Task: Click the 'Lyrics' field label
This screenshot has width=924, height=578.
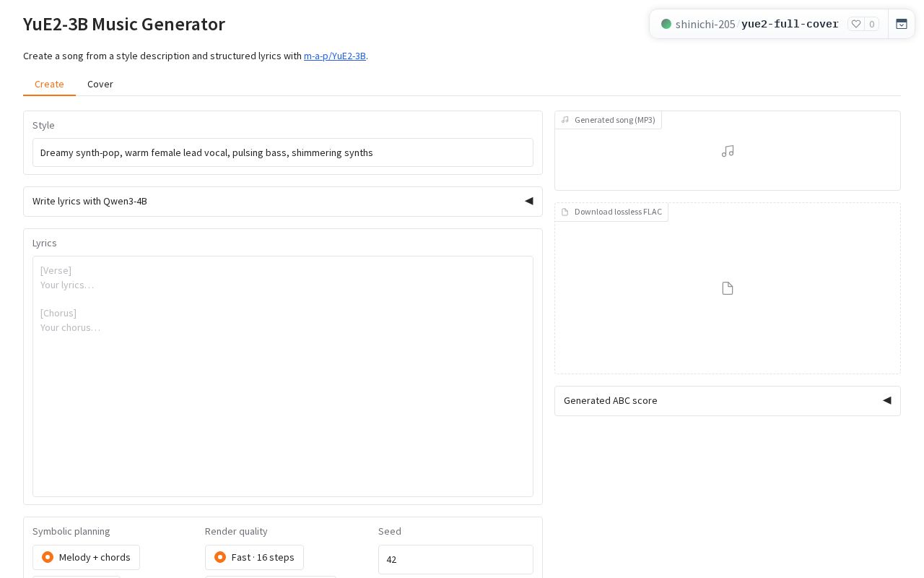Action: (45, 243)
